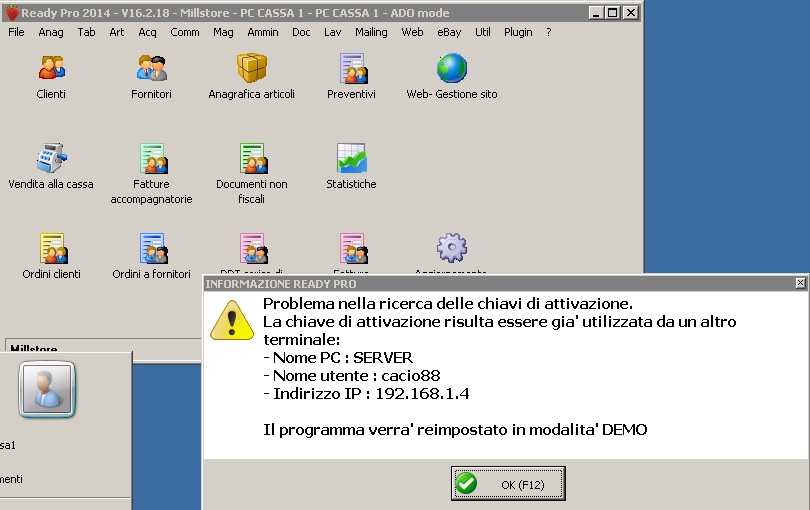Click the user avatar button
810x510 pixels.
click(x=47, y=390)
